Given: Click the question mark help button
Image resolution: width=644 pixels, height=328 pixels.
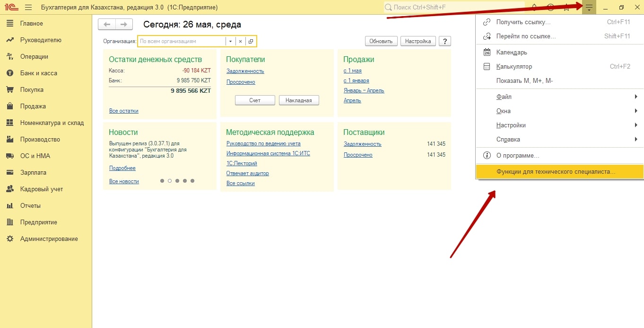Looking at the screenshot, I should [444, 41].
